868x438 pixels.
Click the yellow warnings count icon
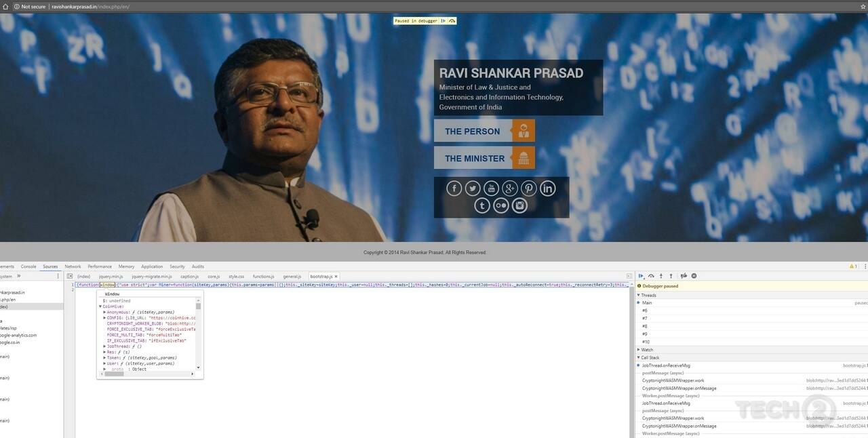(x=854, y=266)
